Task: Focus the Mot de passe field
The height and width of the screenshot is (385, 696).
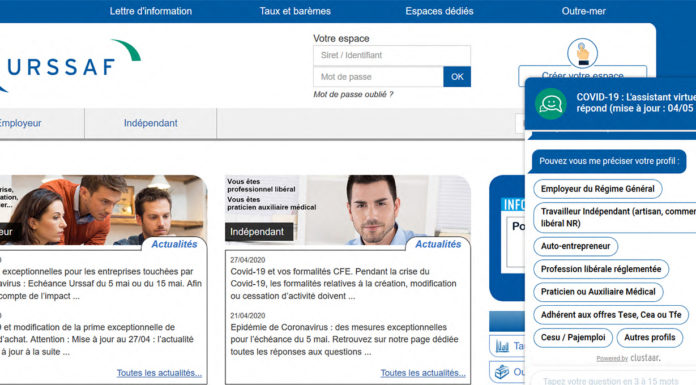Action: point(378,77)
